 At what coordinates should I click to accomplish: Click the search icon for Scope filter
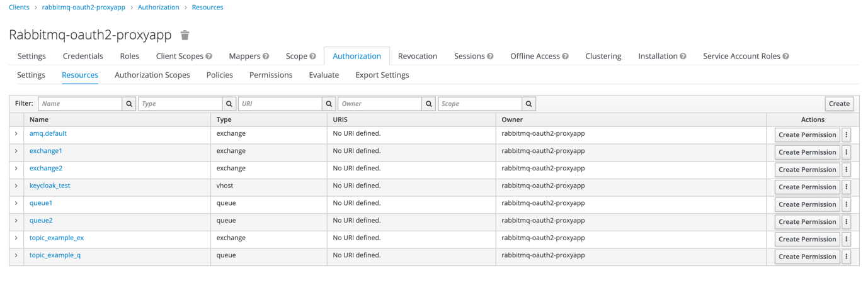coord(529,104)
